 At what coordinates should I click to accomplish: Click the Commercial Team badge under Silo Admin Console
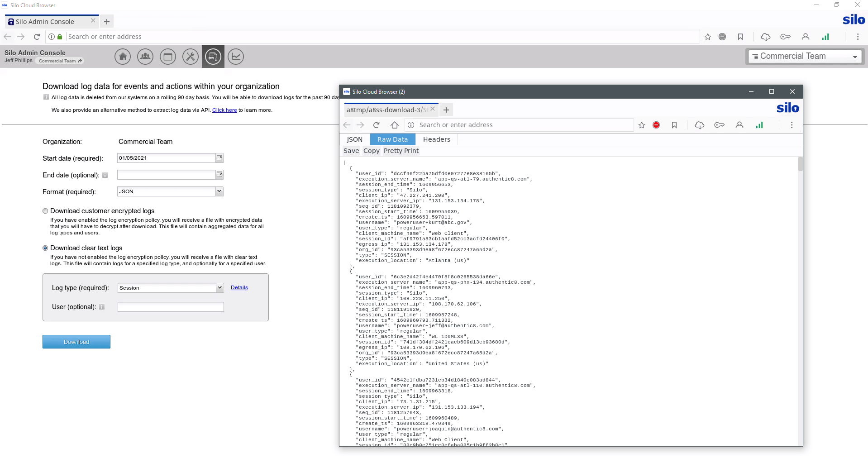point(60,61)
